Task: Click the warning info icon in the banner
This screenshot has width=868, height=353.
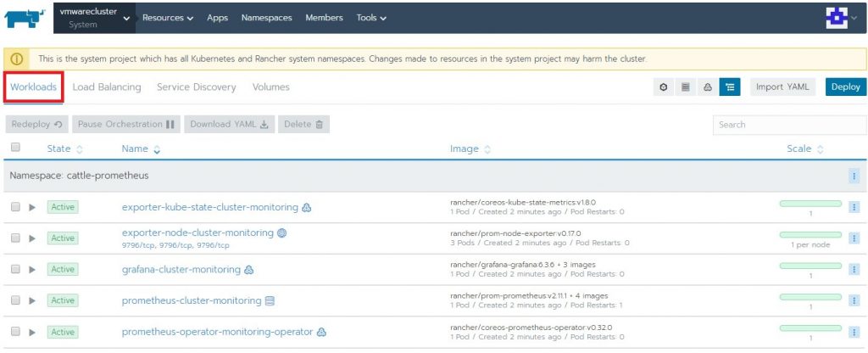Action: 17,59
